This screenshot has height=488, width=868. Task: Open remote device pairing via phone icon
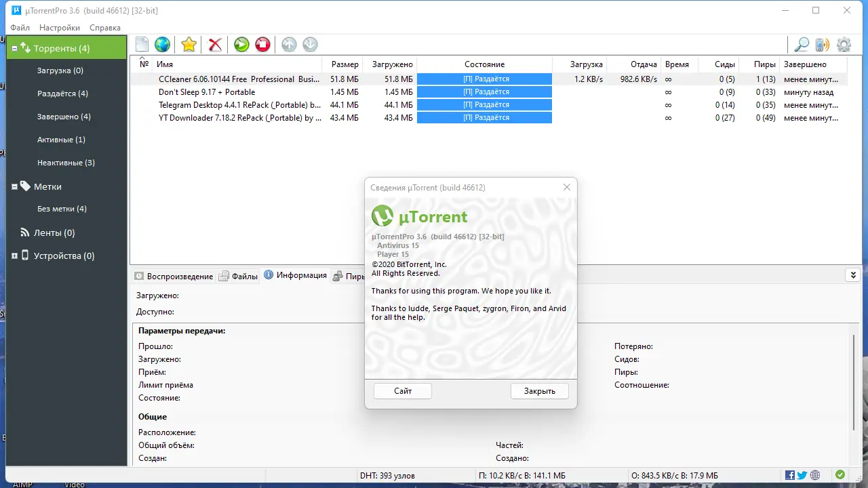823,44
